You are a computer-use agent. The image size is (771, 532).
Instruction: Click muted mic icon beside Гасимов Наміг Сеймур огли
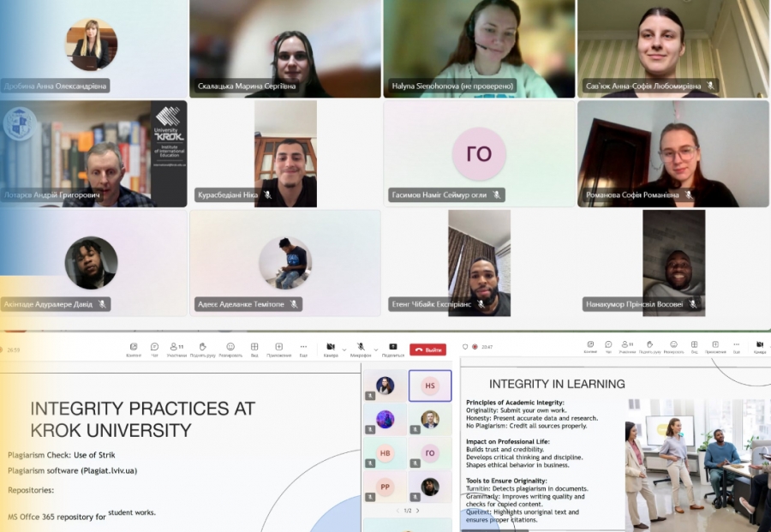(x=497, y=194)
